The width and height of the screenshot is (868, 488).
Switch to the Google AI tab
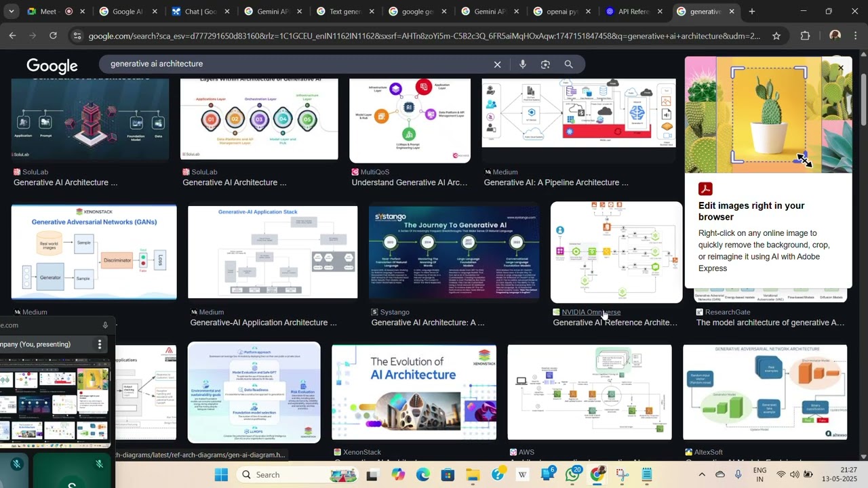[127, 12]
